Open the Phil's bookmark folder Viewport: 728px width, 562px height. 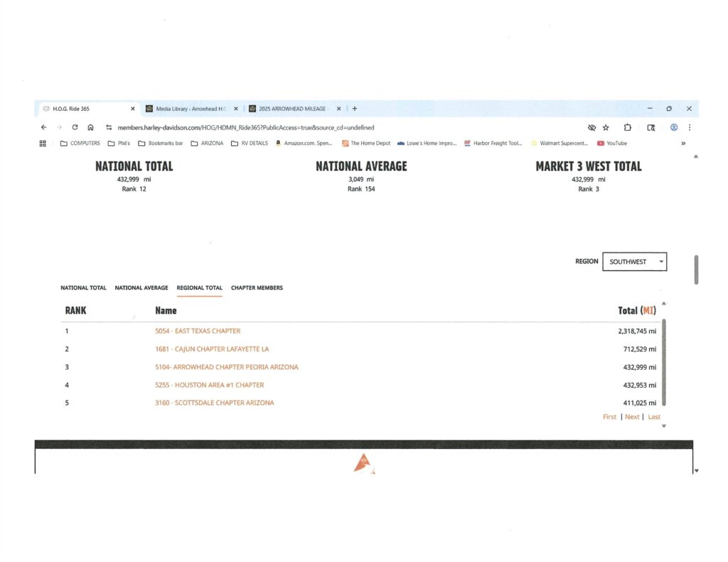pyautogui.click(x=119, y=144)
